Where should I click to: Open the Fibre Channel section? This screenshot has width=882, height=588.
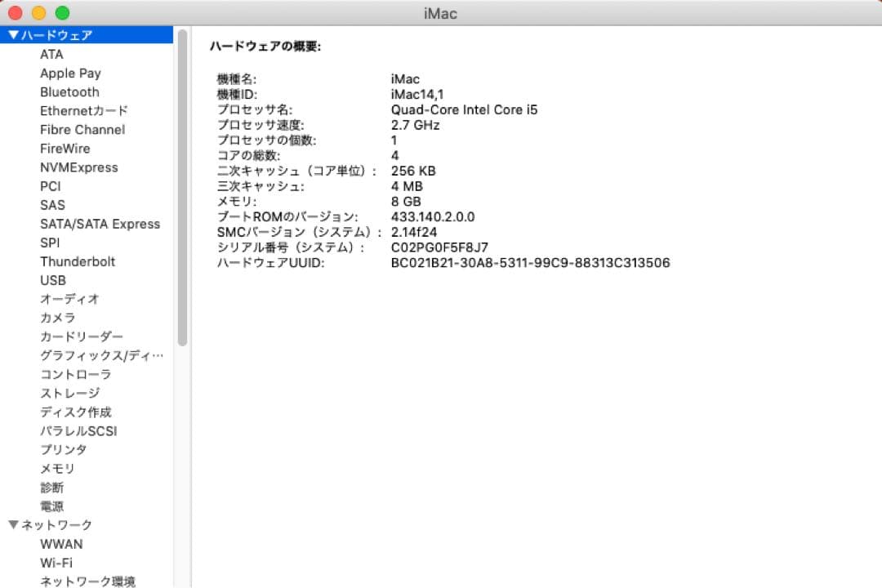pyautogui.click(x=82, y=129)
